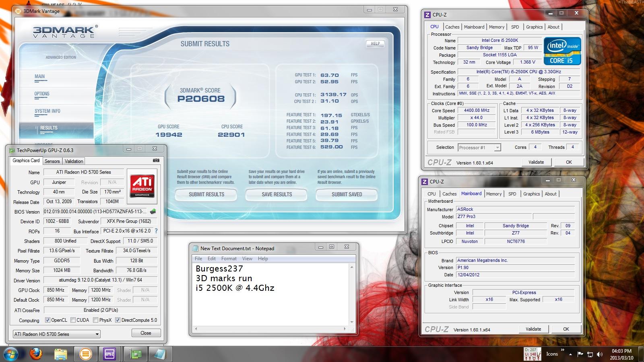Click Notepad vertical scrollbar up arrow
Viewport: 644px width, 362px height.
point(352,267)
